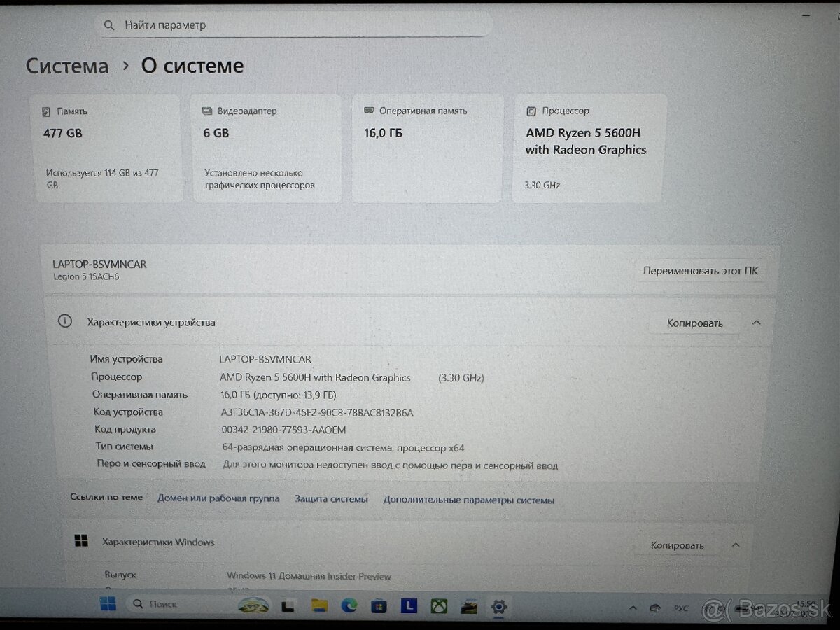Click the info icon beside Характеристики устройства
Screen dimensions: 840x630
click(x=65, y=321)
